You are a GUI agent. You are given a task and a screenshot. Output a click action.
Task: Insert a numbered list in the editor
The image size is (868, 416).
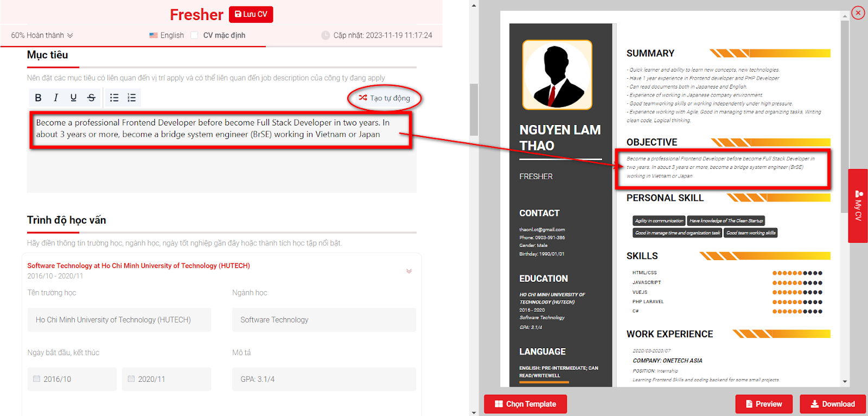[132, 98]
